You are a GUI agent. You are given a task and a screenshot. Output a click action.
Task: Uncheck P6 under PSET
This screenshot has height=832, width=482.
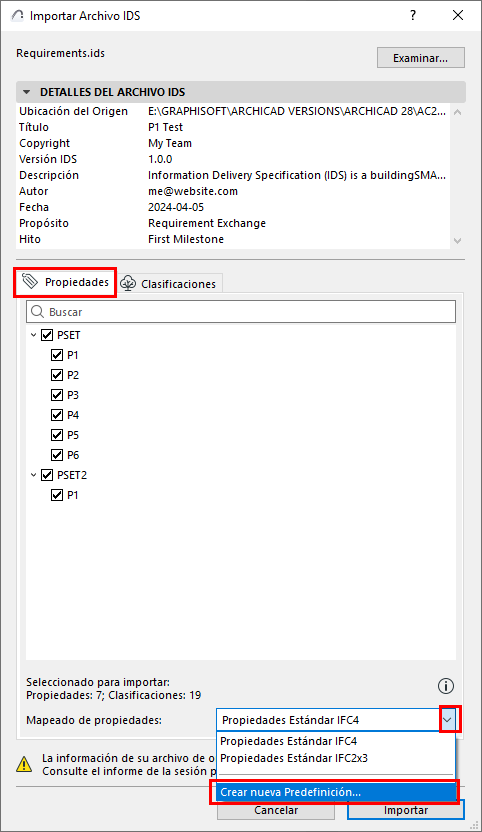[57, 455]
